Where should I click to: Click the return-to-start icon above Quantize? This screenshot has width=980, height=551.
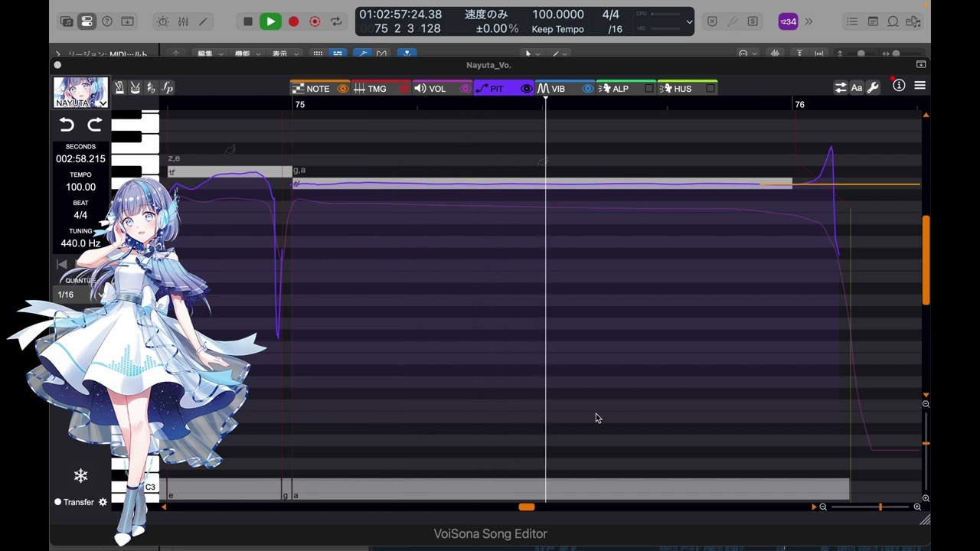[62, 264]
